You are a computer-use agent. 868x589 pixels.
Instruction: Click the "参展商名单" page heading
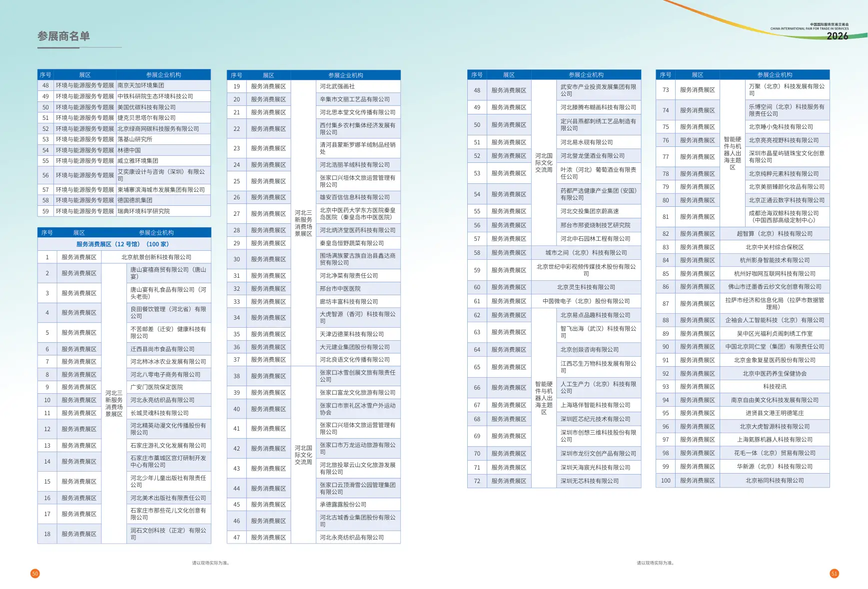64,36
